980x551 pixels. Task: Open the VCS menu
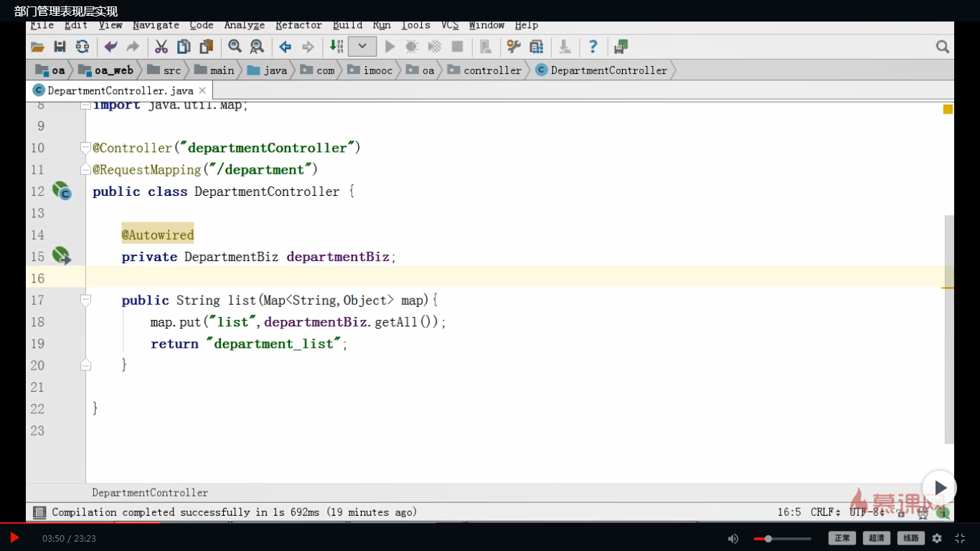pos(450,25)
